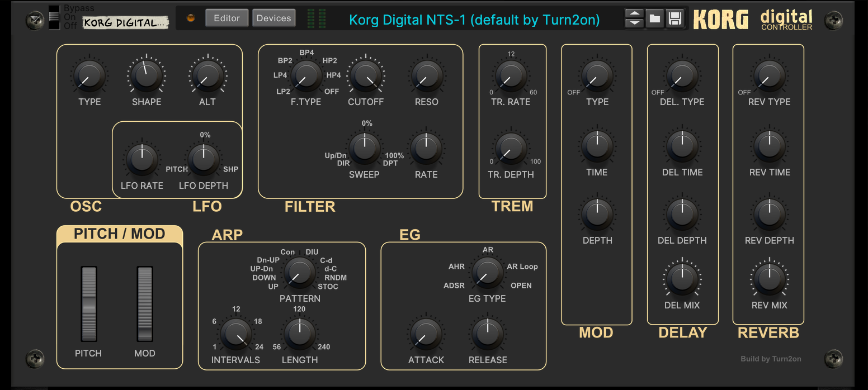Click the level meter strip beside Devices
The width and height of the screenshot is (868, 390).
pyautogui.click(x=317, y=18)
